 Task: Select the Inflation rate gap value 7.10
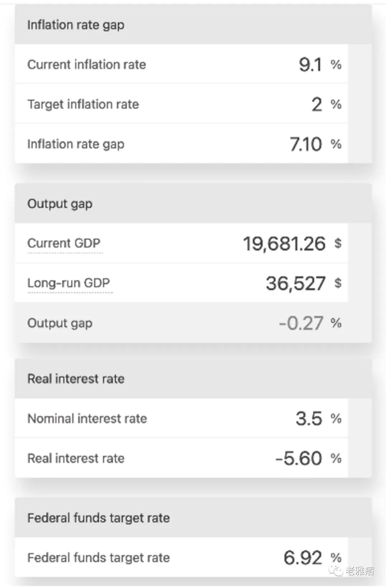pos(306,144)
